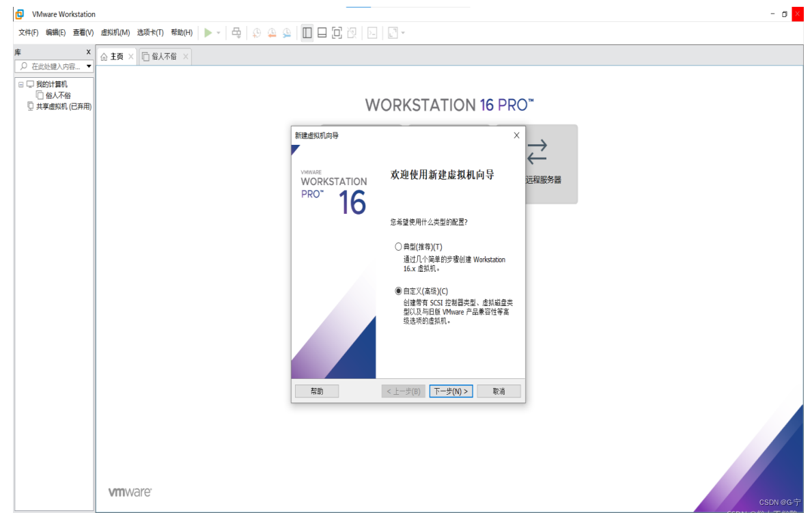This screenshot has height=513, width=812.
Task: Click the vmware logo at bottom left
Action: pyautogui.click(x=130, y=492)
